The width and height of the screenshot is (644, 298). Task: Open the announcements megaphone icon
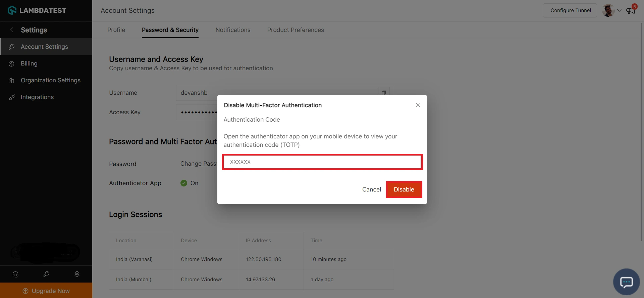click(631, 10)
